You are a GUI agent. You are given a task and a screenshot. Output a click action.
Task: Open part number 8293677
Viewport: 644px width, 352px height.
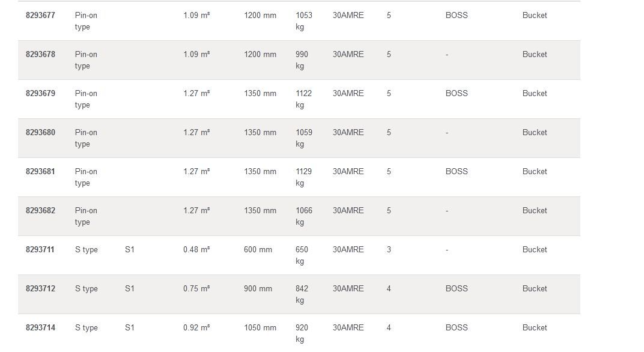point(40,16)
